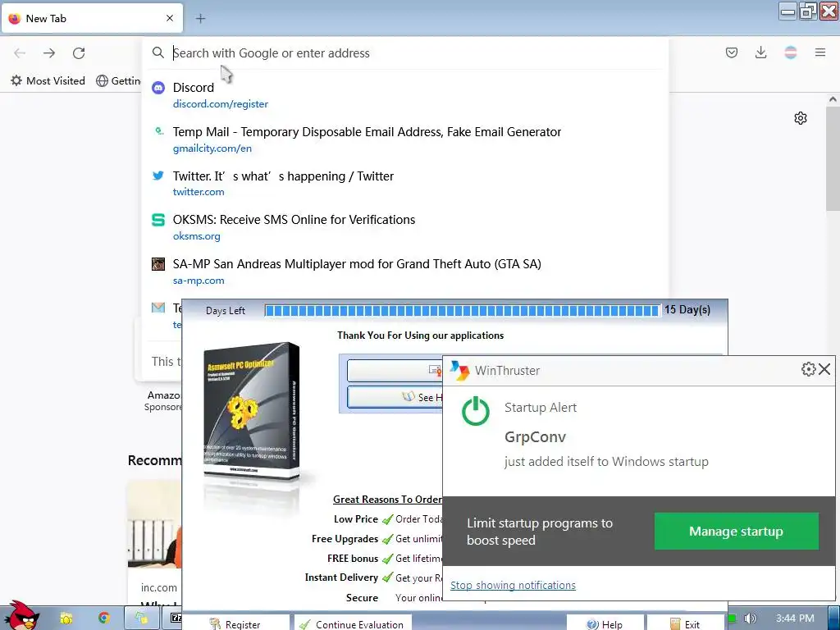Select the Twitter suggestion entry
The image size is (840, 630).
(405, 183)
